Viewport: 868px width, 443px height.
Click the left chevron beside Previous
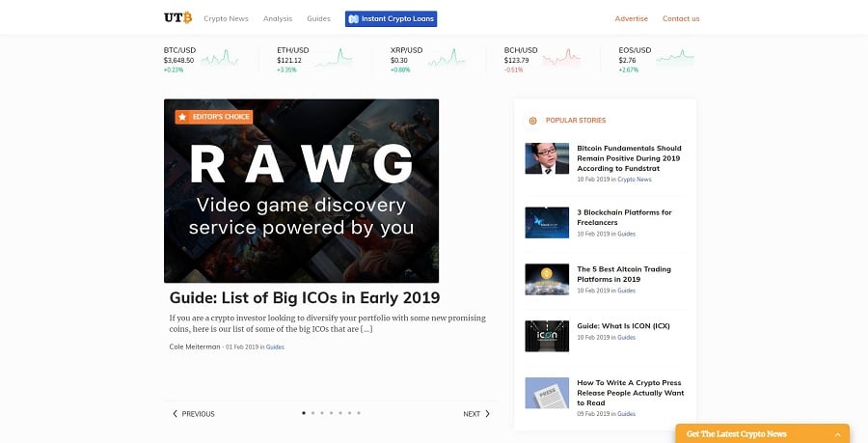175,414
